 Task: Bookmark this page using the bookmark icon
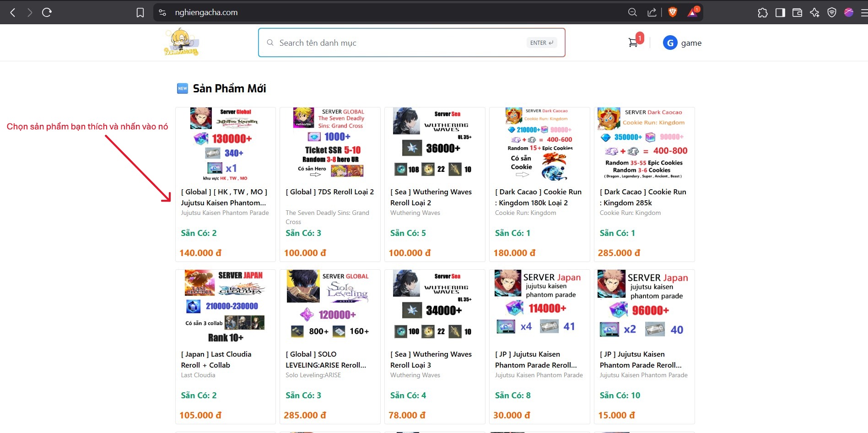[140, 12]
